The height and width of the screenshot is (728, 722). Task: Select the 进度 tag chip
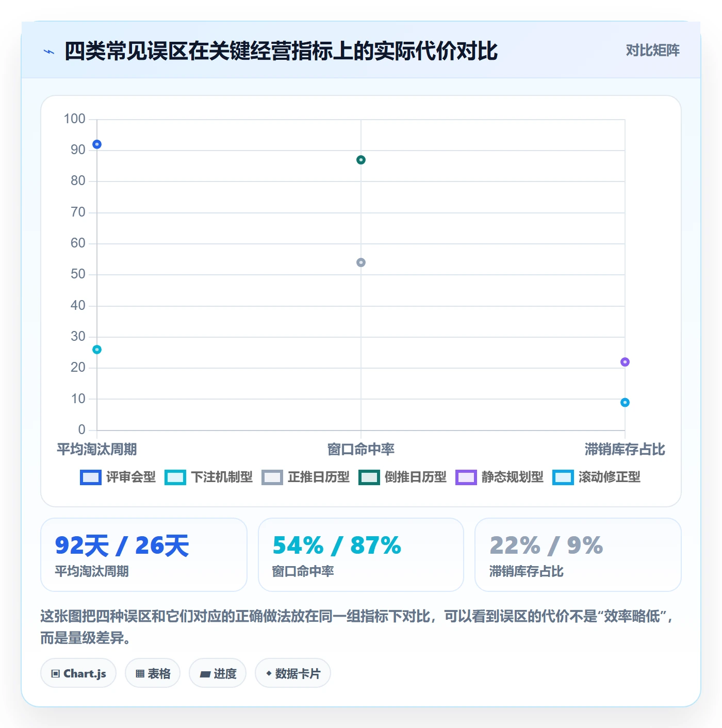218,673
